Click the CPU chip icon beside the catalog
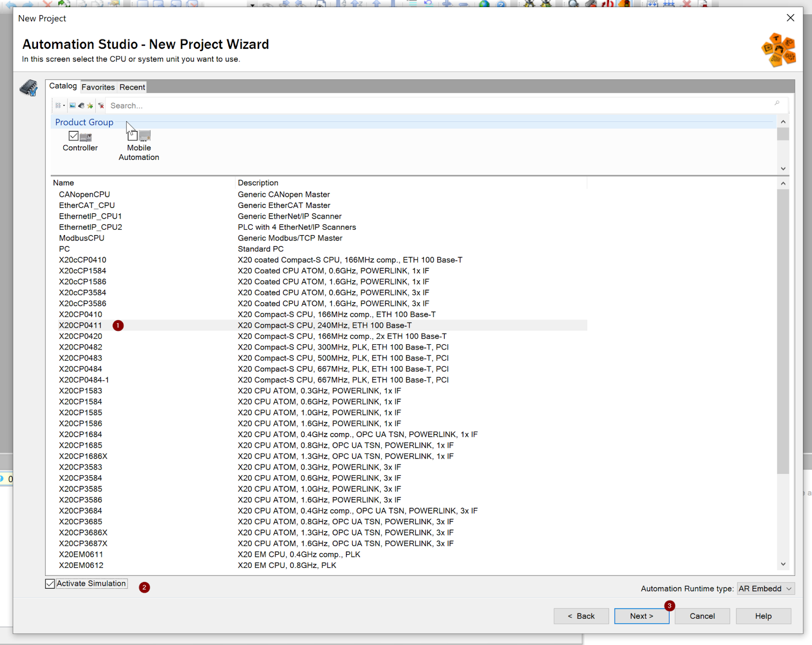The width and height of the screenshot is (812, 645). click(29, 88)
